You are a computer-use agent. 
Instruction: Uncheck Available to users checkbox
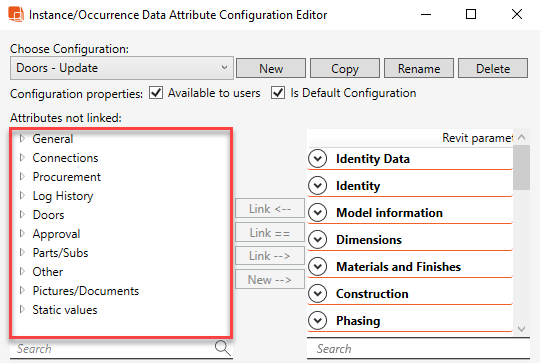[156, 93]
